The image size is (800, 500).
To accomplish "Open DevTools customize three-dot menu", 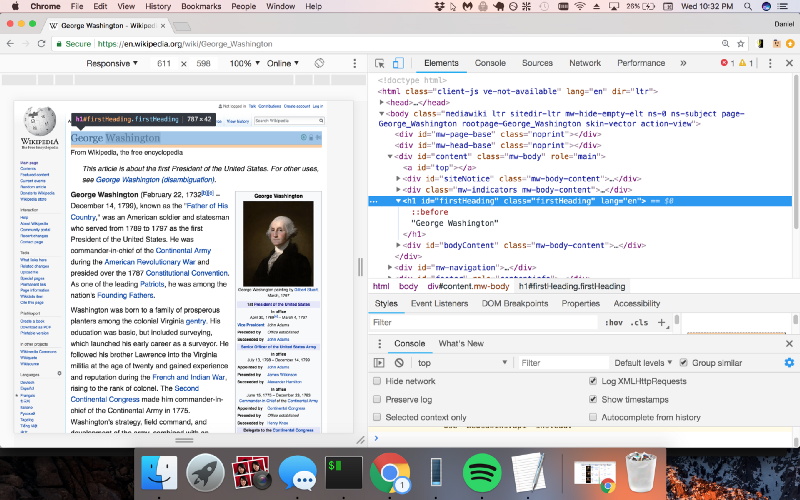I will click(770, 63).
